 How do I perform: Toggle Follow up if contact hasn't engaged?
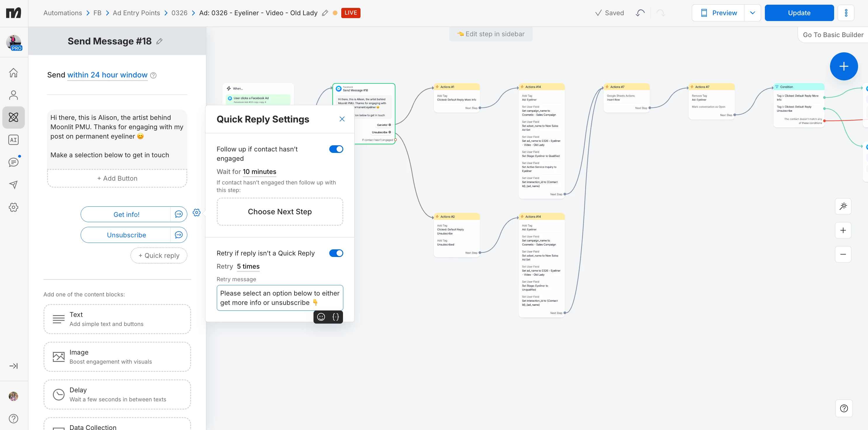(x=336, y=149)
